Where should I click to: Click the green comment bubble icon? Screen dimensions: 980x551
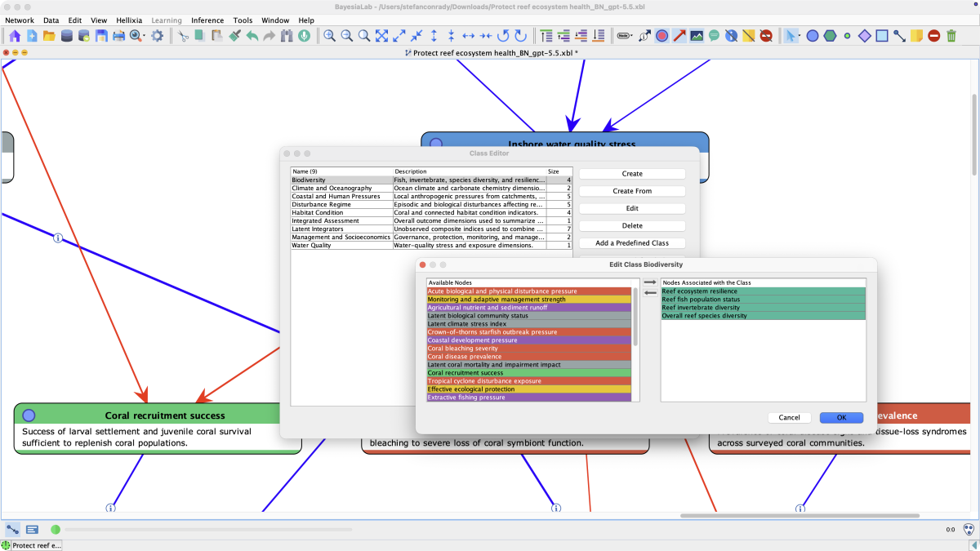(714, 36)
